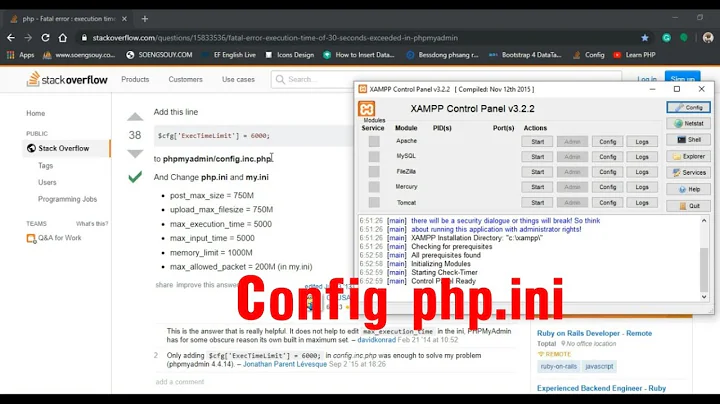The image size is (720, 404).
Task: Open Use cases menu item
Action: (x=238, y=79)
